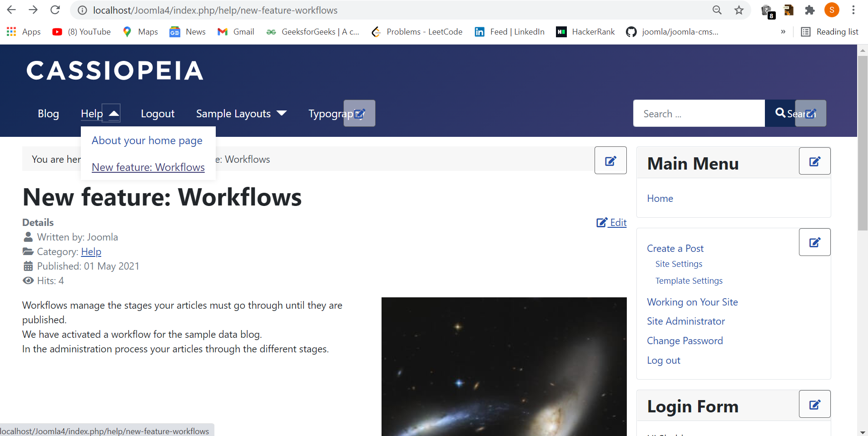
Task: Edit the search module icon
Action: [x=811, y=113]
